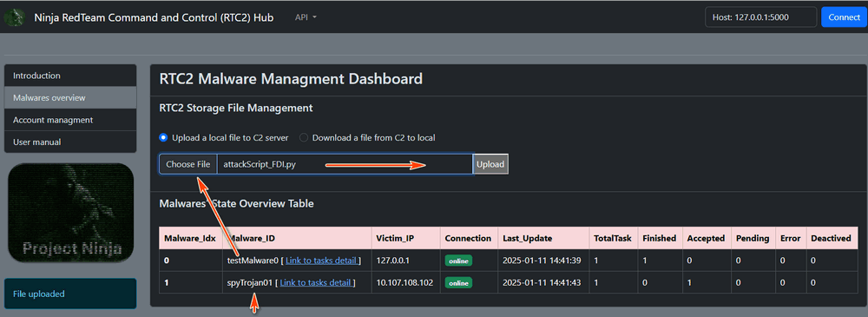Click the Project Ninja image thumbnail
This screenshot has height=317, width=868.
point(71,213)
